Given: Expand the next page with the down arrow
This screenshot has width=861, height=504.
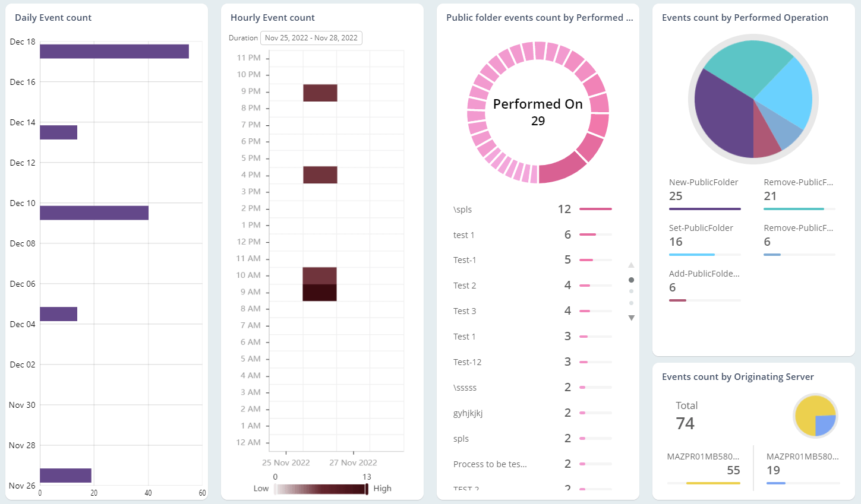Looking at the screenshot, I should (632, 318).
